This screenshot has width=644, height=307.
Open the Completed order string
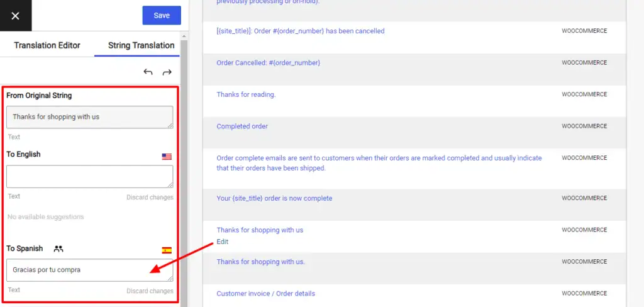(242, 126)
